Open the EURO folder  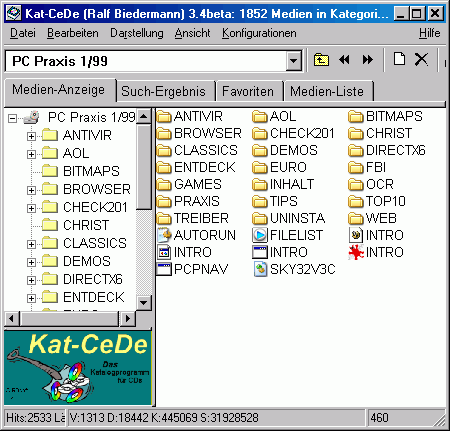279,167
